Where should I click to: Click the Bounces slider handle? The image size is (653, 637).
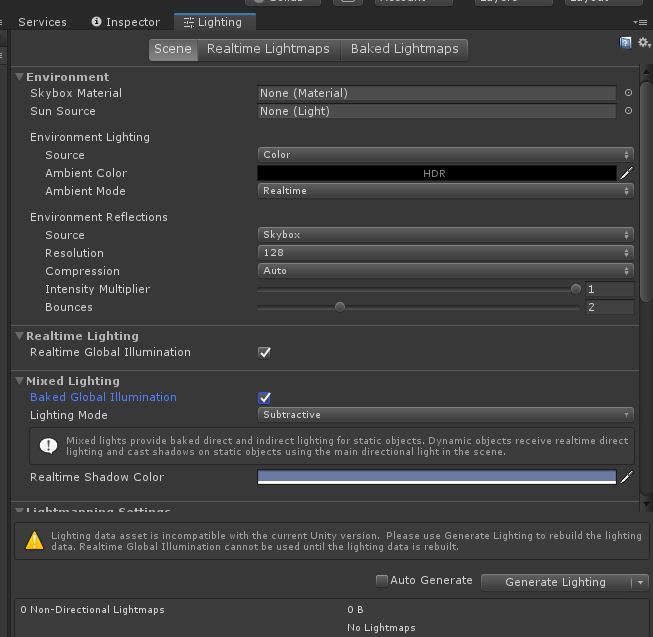(340, 307)
